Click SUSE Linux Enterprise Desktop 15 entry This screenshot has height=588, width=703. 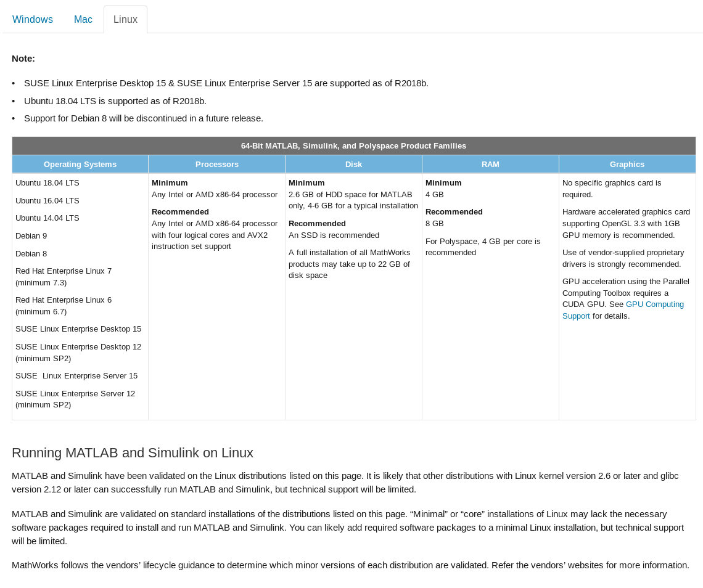coord(78,329)
